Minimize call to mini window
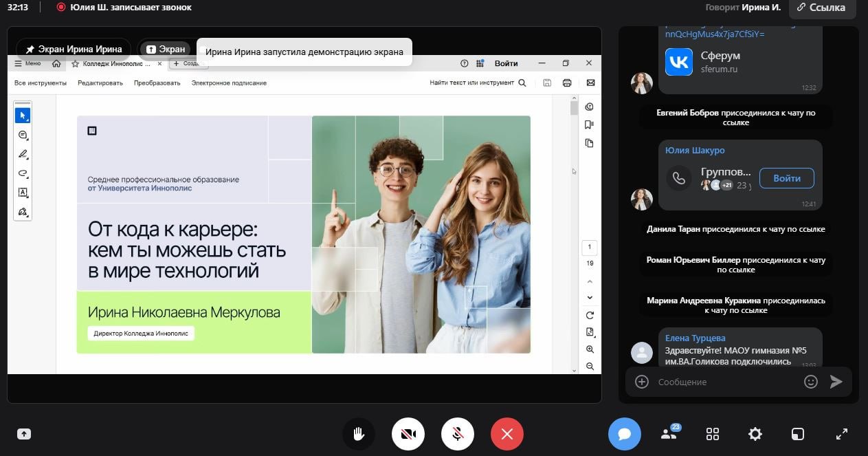Viewport: 868px width, 456px height. click(798, 434)
